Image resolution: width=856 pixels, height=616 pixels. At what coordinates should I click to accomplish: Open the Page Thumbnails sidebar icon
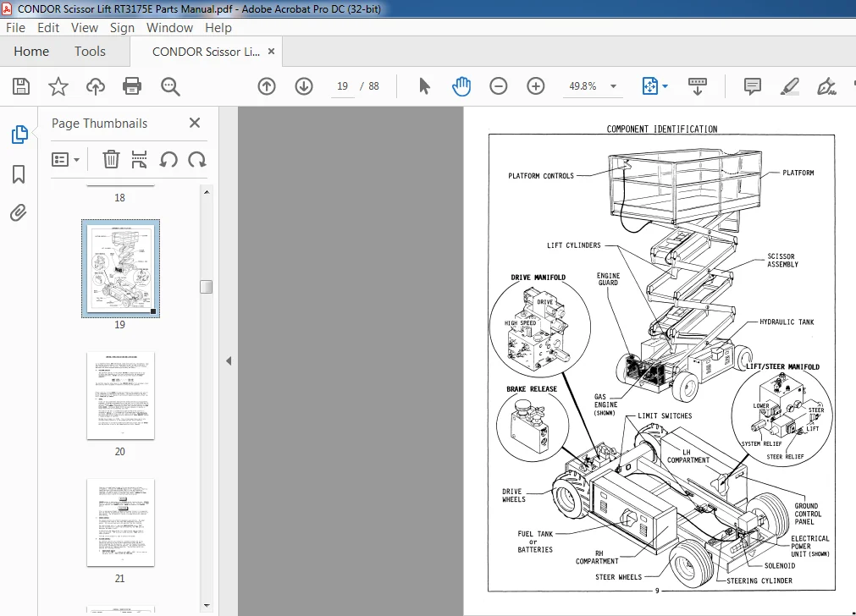pos(19,135)
